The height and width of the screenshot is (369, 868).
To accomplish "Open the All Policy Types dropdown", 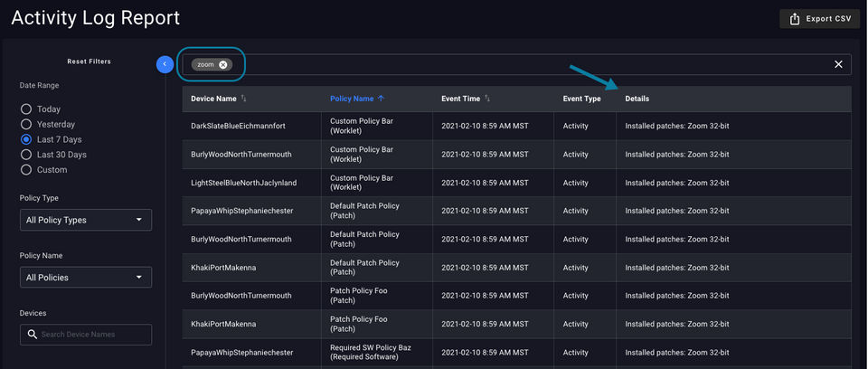I will (x=86, y=220).
